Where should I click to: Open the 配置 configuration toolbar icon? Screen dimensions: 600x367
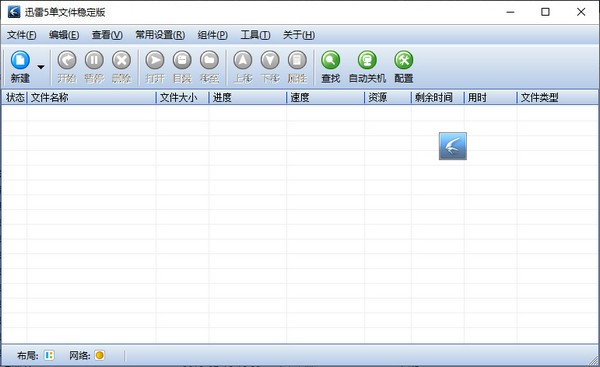click(404, 60)
